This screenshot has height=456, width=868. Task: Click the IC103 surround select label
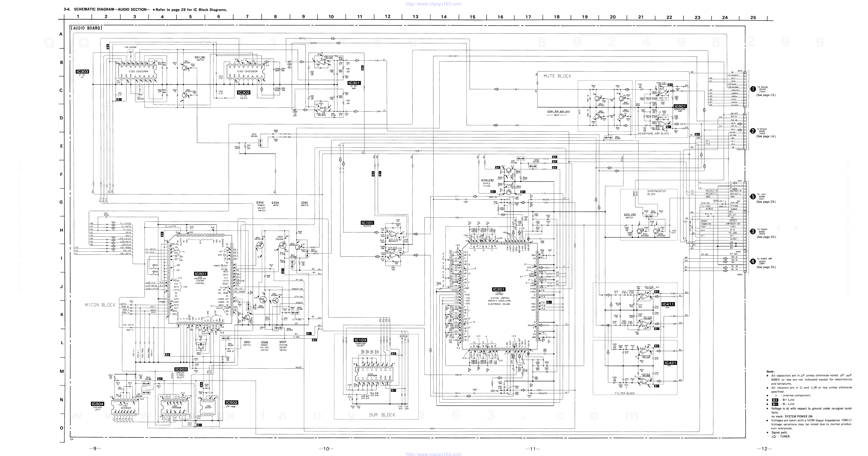[x=360, y=340]
